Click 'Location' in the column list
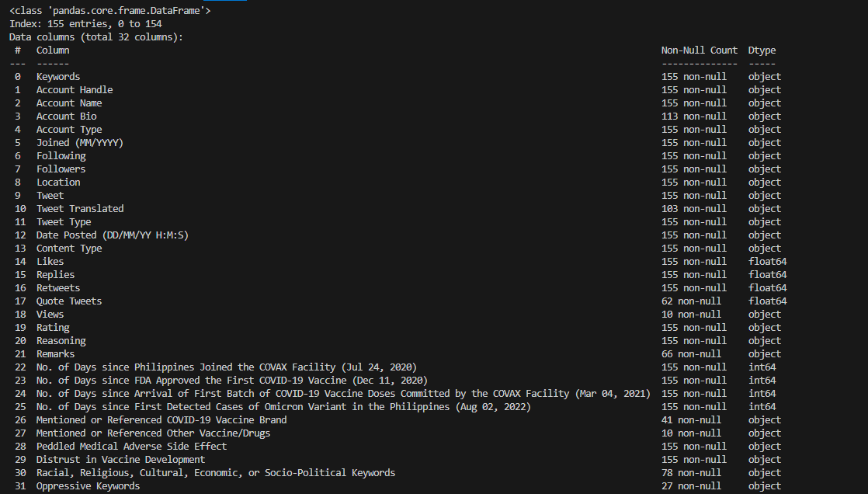Viewport: 868px width, 494px height. (58, 183)
